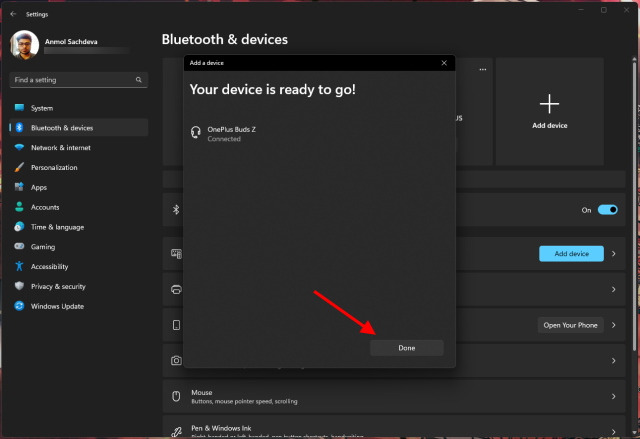Click the Apps sidebar icon
Image resolution: width=640 pixels, height=439 pixels.
point(19,187)
